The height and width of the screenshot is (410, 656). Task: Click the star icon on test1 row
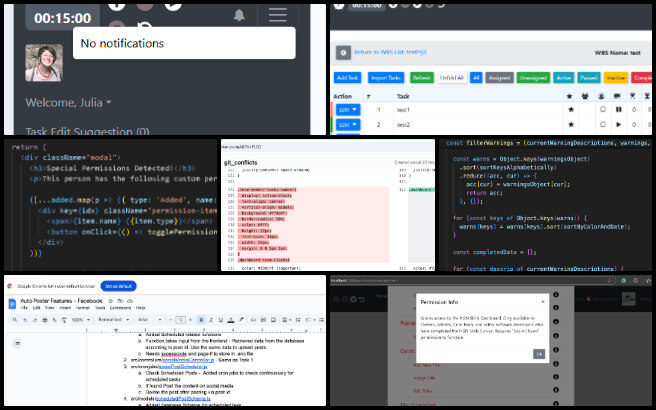click(x=571, y=110)
